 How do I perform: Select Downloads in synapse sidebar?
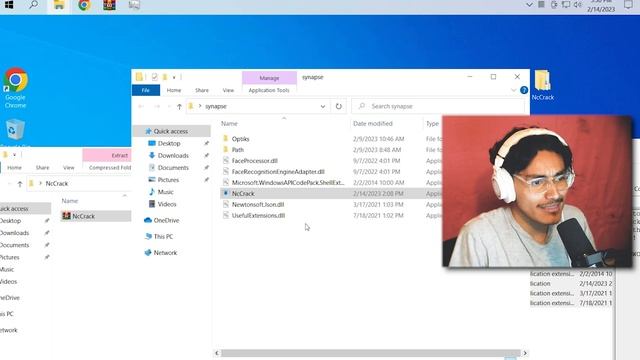click(173, 156)
